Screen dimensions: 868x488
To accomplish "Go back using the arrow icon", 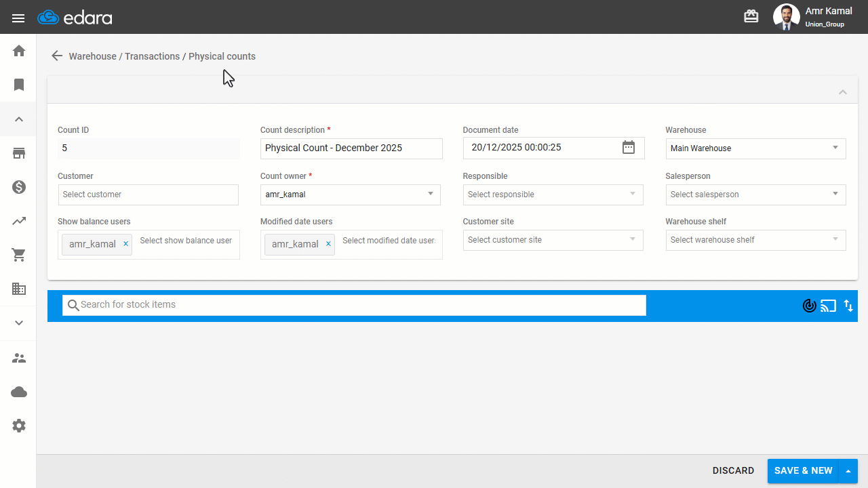I will pyautogui.click(x=57, y=56).
